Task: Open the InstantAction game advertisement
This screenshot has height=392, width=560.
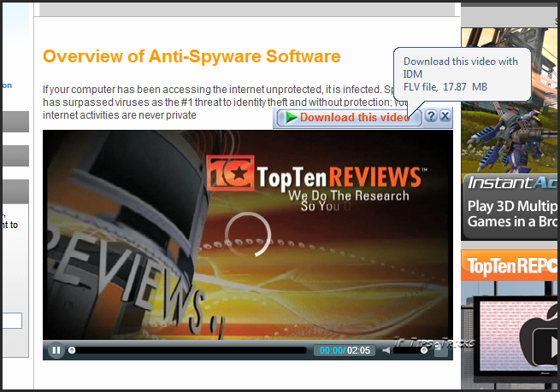Action: point(509,134)
